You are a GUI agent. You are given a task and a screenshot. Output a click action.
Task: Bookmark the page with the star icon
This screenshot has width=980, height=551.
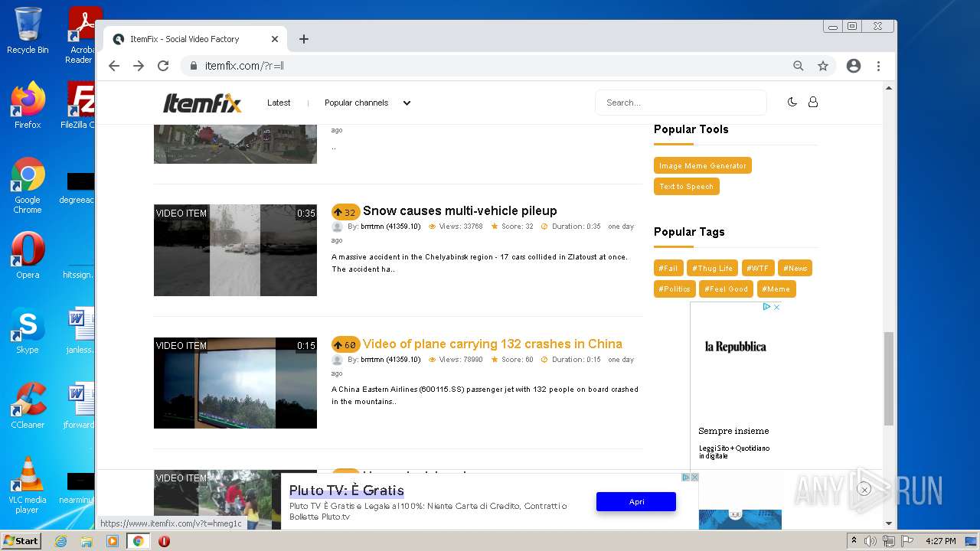823,66
